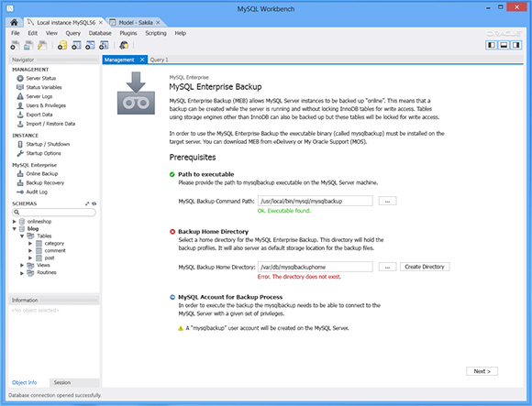Screen dimensions: 532x406
Task: Open the Edit menu
Action: pos(33,33)
